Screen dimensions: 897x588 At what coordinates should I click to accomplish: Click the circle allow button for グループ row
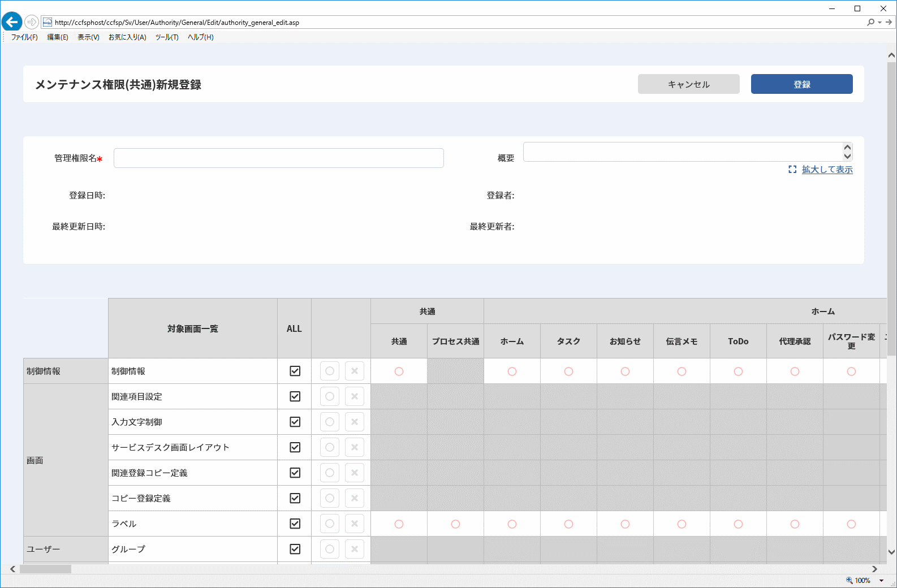coord(330,549)
